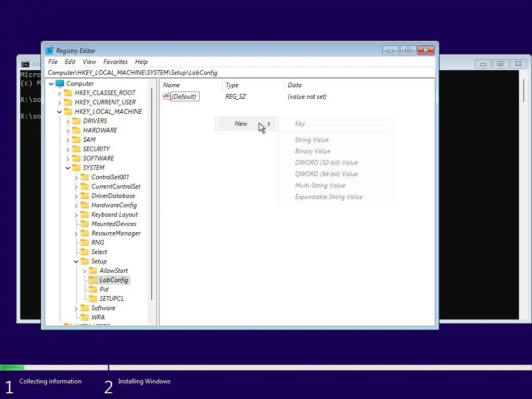
Task: Click the Keyboard Layout folder icon
Action: 85,215
